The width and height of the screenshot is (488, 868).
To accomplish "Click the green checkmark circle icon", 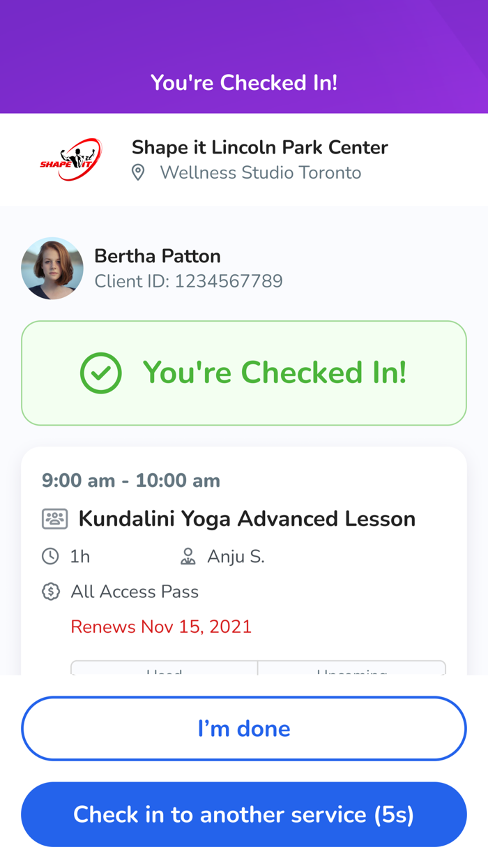I will tap(100, 373).
